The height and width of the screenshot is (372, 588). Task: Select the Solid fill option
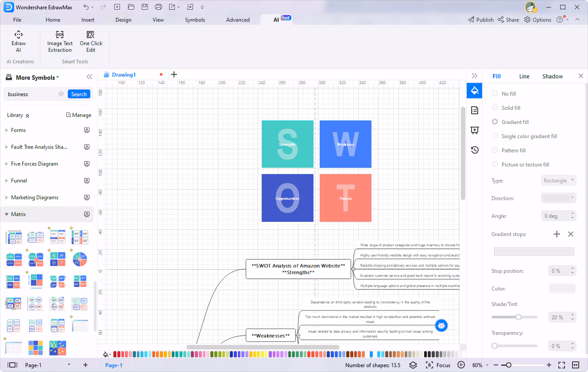[506, 108]
